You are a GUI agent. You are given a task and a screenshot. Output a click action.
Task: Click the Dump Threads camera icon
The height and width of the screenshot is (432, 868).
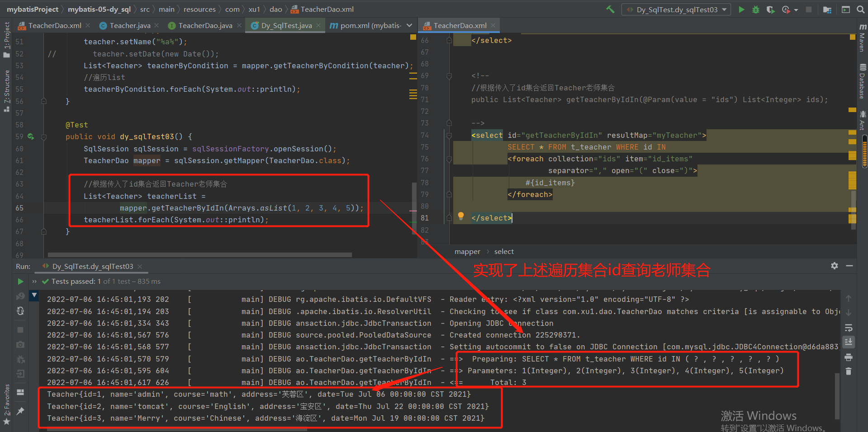click(x=20, y=344)
